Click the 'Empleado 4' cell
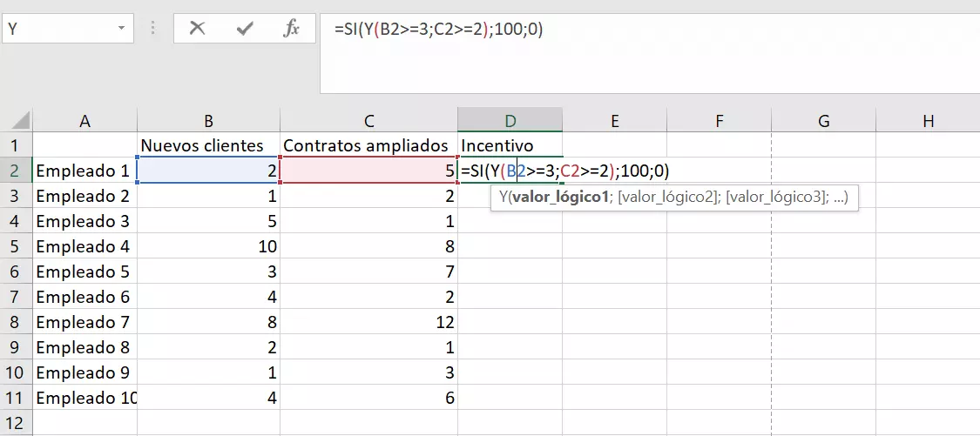Screen dimensions: 980x436 pyautogui.click(x=85, y=246)
